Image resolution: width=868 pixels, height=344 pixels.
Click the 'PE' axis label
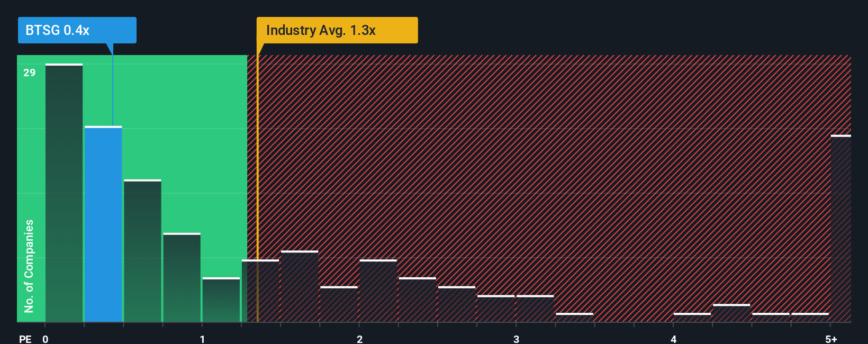pos(25,339)
